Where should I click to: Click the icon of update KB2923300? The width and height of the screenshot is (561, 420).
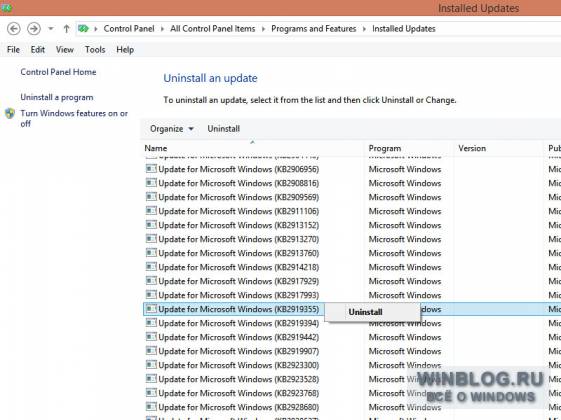[x=151, y=365]
